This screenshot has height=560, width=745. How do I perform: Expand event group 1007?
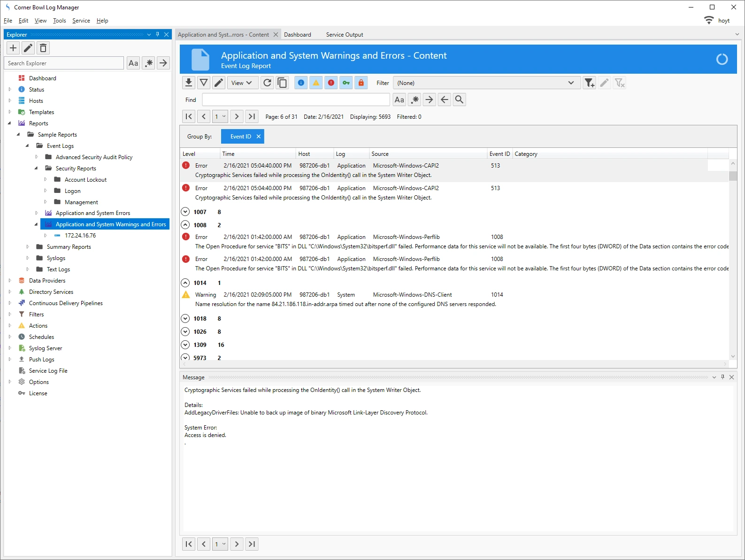[x=185, y=212]
